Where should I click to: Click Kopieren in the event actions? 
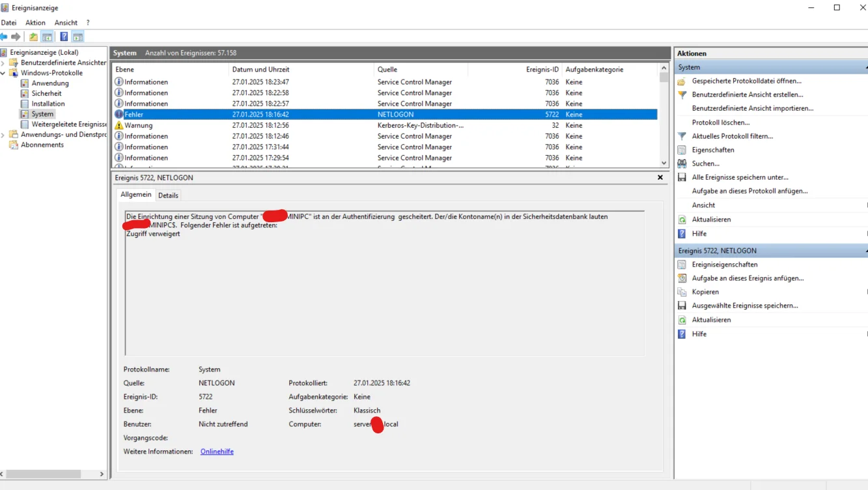[x=705, y=292]
